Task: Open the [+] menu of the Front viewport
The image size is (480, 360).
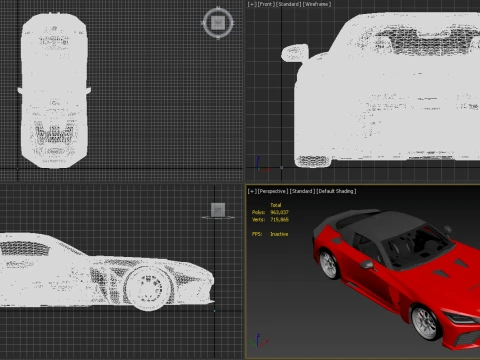Action: pos(252,4)
